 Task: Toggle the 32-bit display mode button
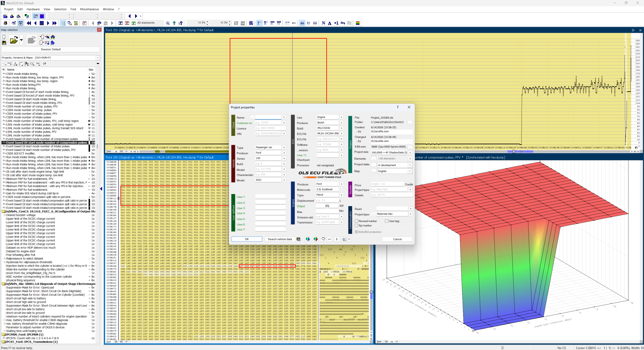coord(272,23)
